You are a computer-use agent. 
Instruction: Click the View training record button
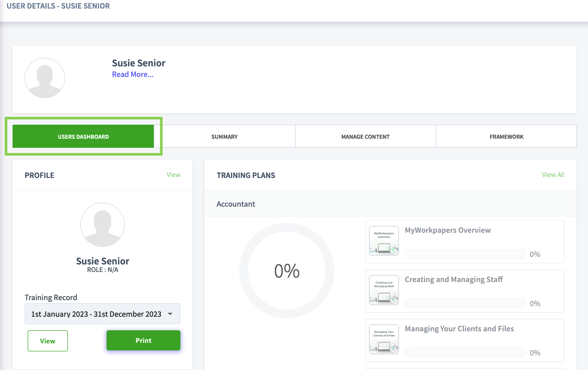(48, 341)
